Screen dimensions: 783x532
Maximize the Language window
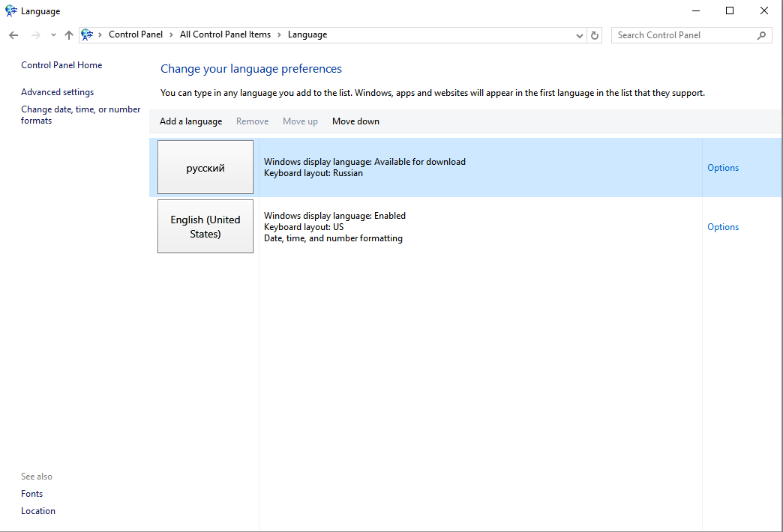coord(730,10)
